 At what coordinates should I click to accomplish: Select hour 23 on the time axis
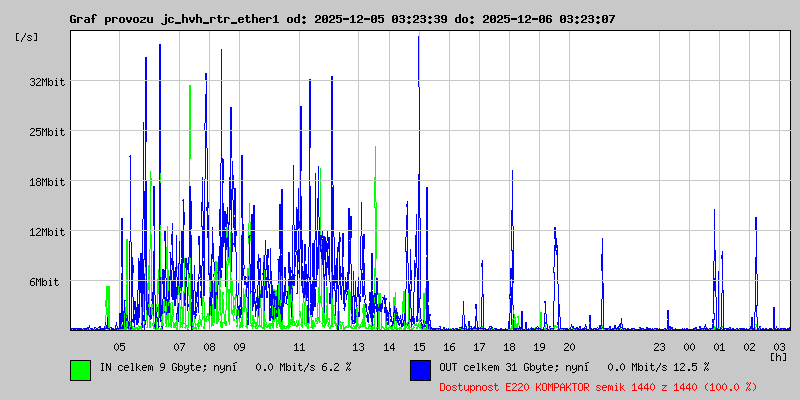[659, 346]
